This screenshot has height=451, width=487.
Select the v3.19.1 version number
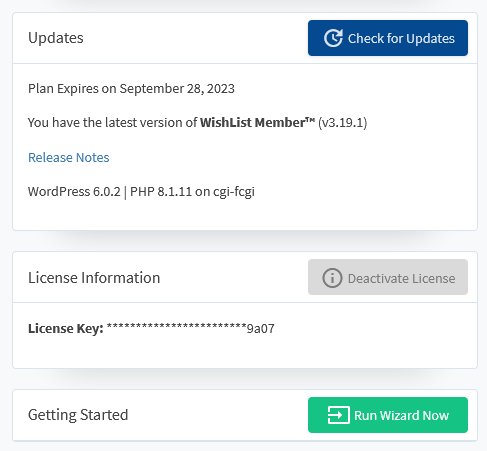pyautogui.click(x=343, y=123)
